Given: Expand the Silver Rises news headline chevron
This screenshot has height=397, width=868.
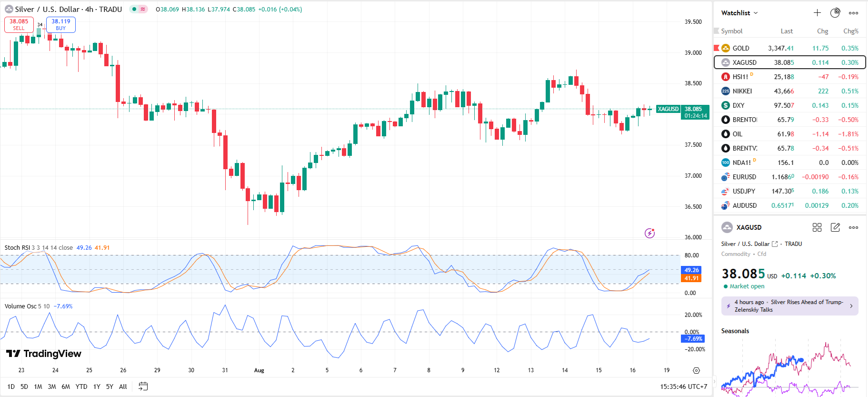Looking at the screenshot, I should point(851,306).
